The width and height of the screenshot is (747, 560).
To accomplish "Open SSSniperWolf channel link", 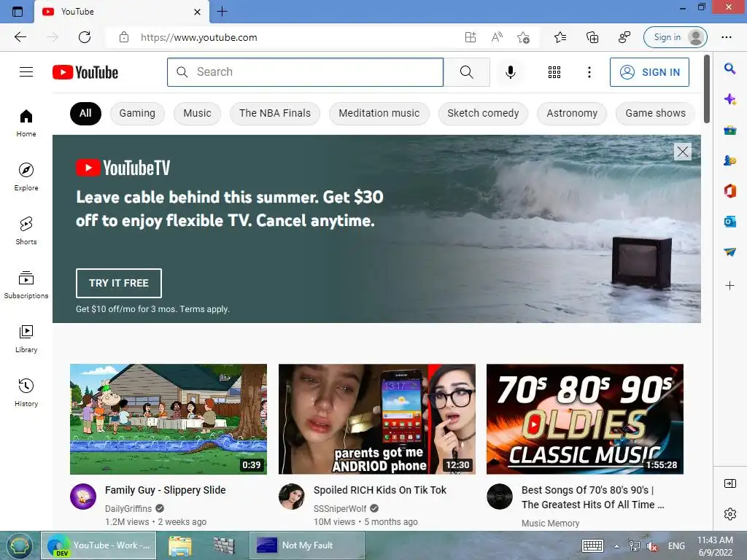I will pos(340,508).
